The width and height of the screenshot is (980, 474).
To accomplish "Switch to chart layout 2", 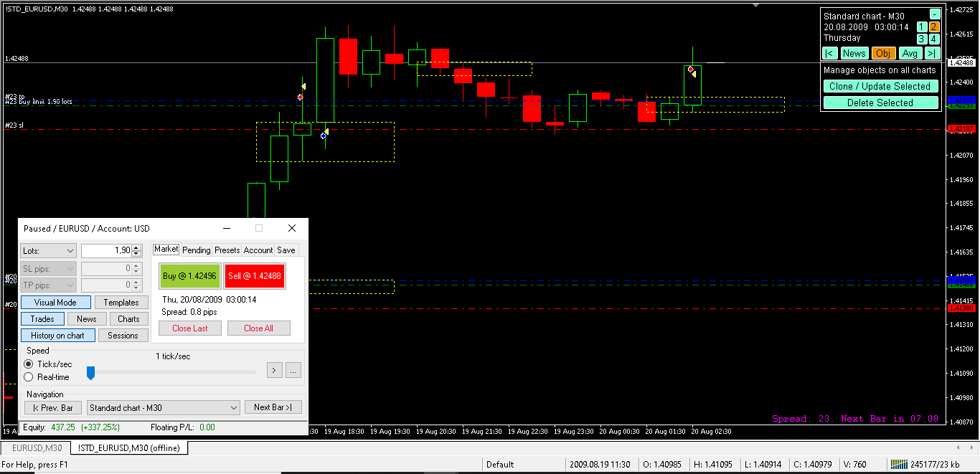I will (934, 27).
